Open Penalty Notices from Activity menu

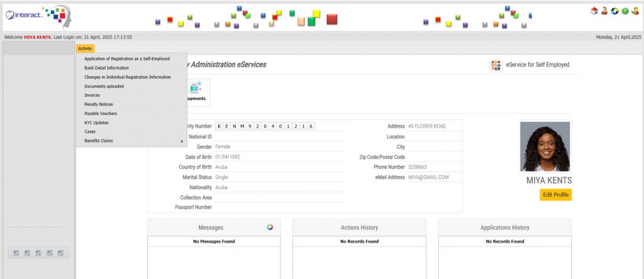(99, 104)
